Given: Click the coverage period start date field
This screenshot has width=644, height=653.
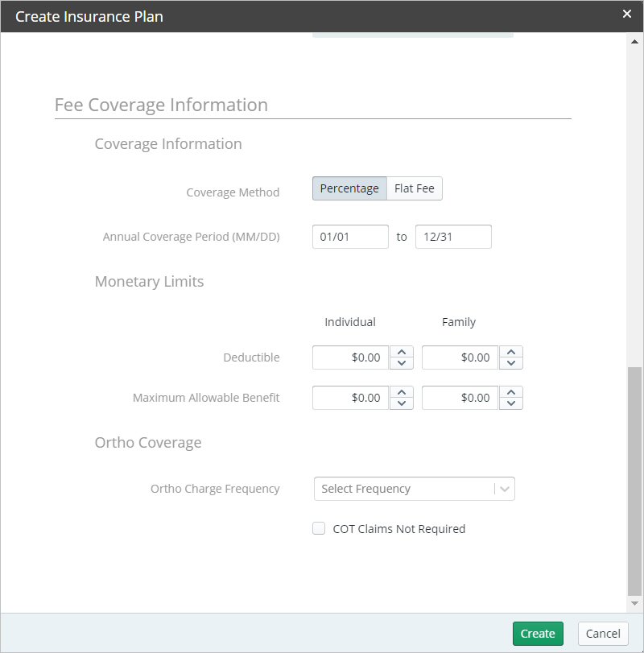Looking at the screenshot, I should point(350,236).
